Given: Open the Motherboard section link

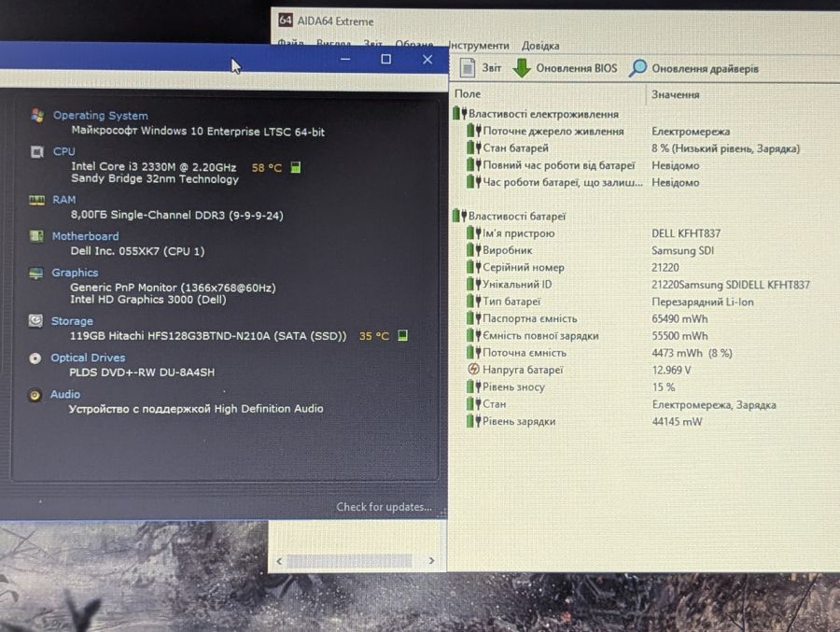Looking at the screenshot, I should (85, 236).
